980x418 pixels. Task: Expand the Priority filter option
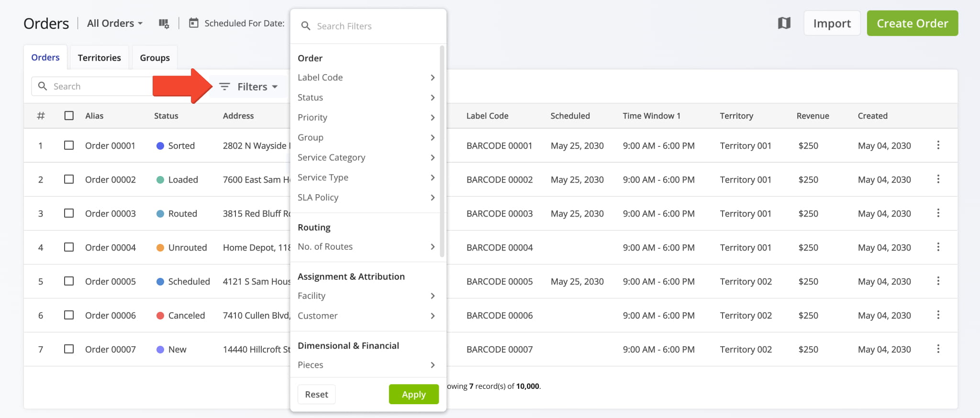coord(366,118)
